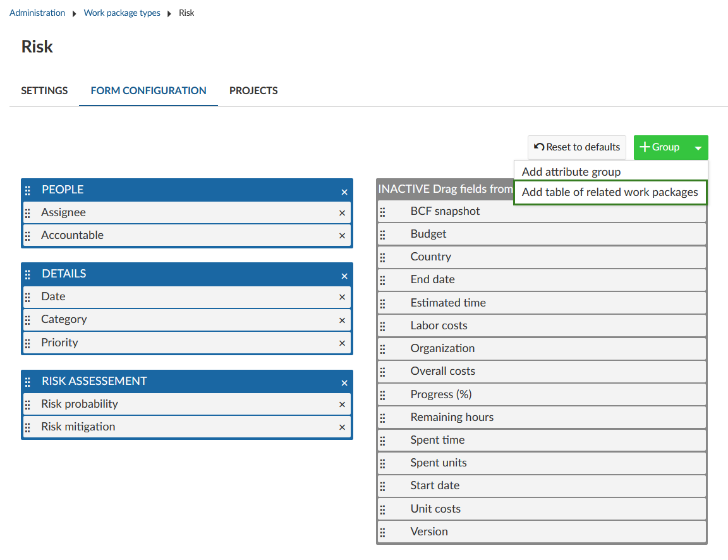This screenshot has height=560, width=728.
Task: Remove the Priority field using its X
Action: click(x=342, y=343)
